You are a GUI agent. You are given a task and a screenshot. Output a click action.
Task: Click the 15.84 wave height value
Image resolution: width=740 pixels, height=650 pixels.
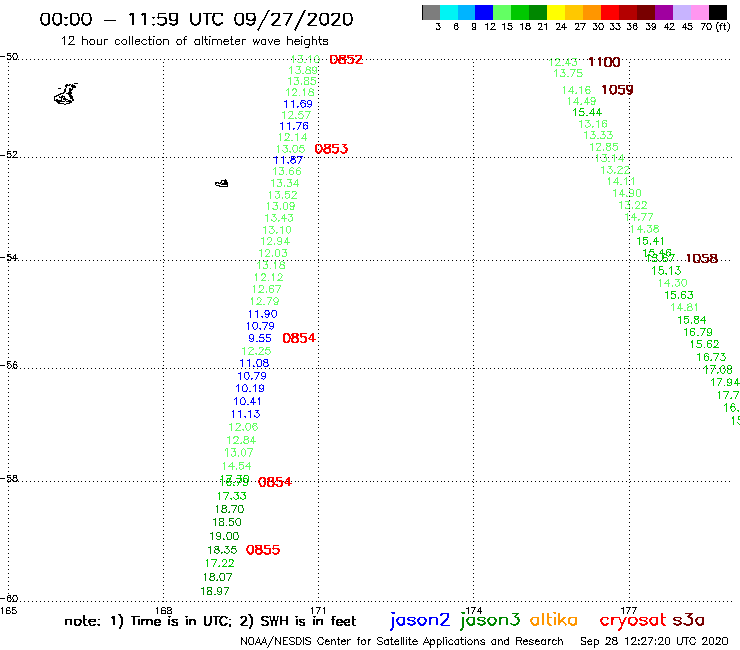[692, 320]
